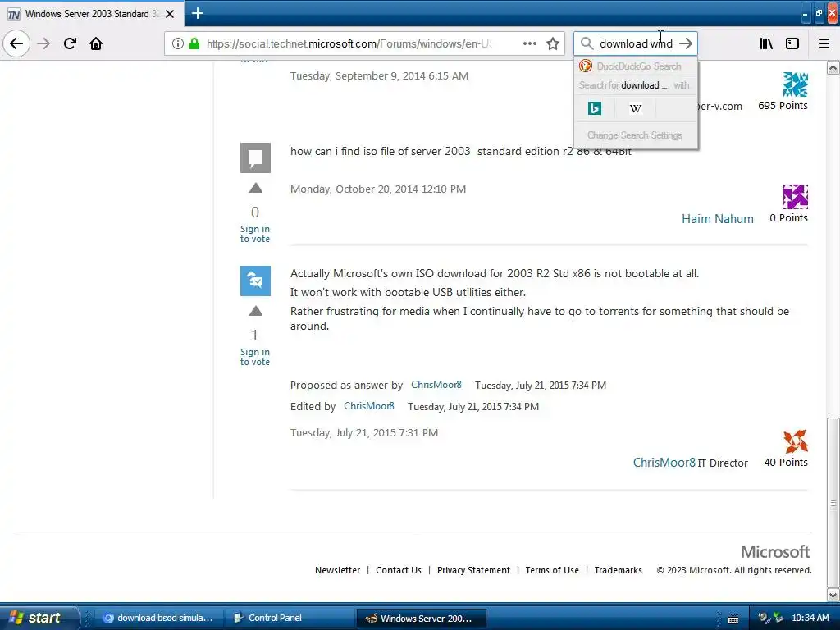Click the 40 Points text

[x=786, y=462]
